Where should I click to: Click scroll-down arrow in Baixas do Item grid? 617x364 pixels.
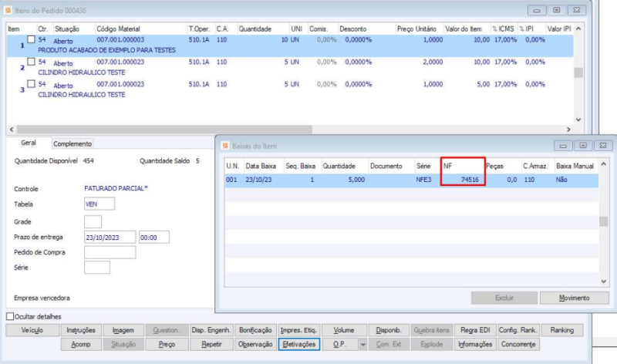[x=604, y=281]
